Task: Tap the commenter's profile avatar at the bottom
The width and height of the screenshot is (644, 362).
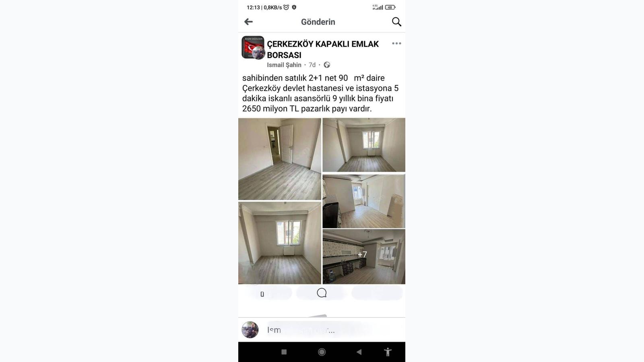Action: coord(250,330)
